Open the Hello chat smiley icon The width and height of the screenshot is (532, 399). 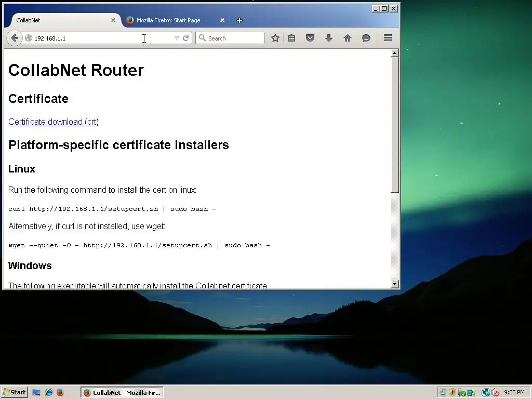(366, 38)
